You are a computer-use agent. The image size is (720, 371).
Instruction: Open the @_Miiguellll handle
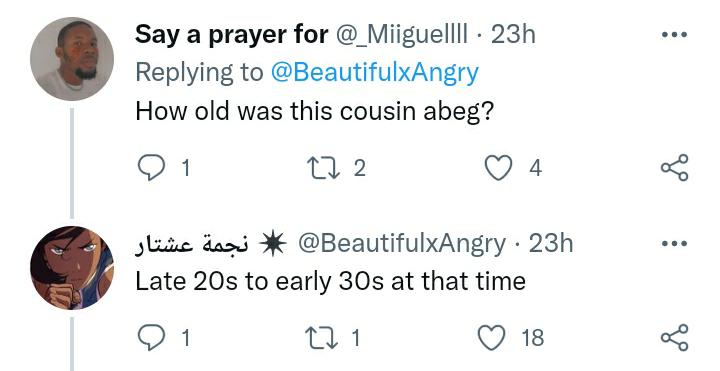point(402,35)
